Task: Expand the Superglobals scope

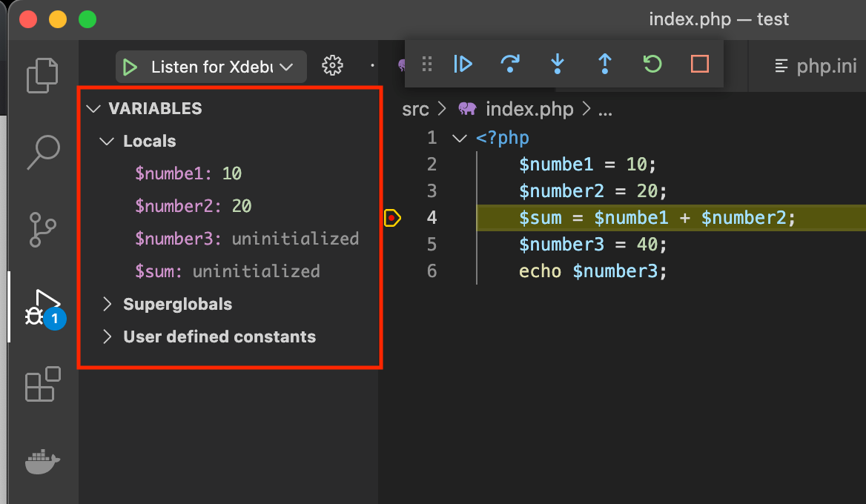Action: coord(107,304)
